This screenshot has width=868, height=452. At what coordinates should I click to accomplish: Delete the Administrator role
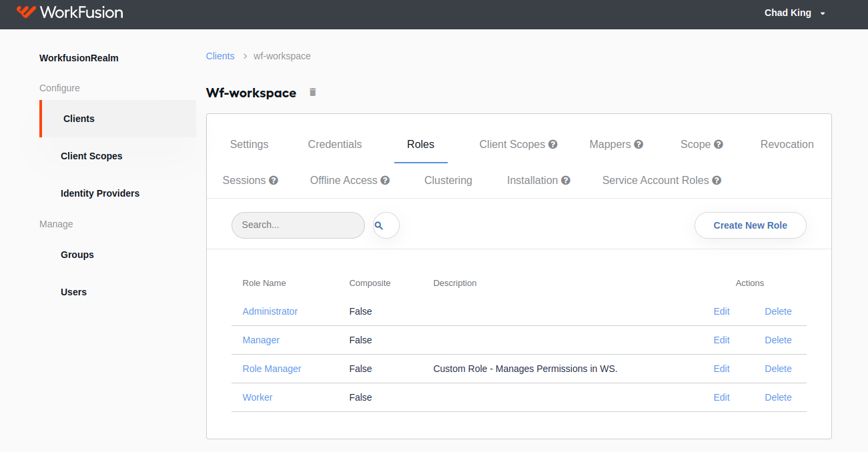point(778,311)
